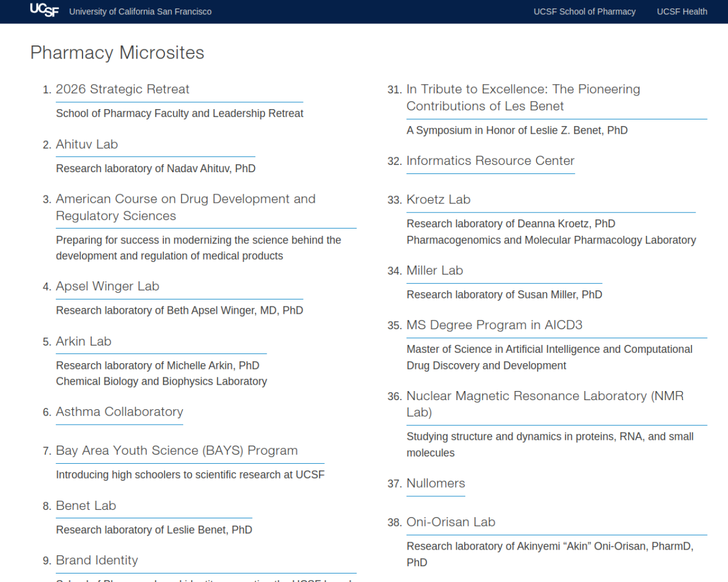Select text 'A Symposium in Honor of Leslie Z. Benet, PhD'

[517, 131]
